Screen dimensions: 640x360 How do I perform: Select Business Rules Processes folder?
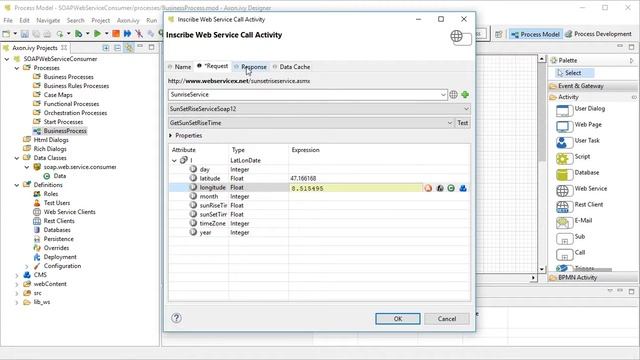[76, 86]
